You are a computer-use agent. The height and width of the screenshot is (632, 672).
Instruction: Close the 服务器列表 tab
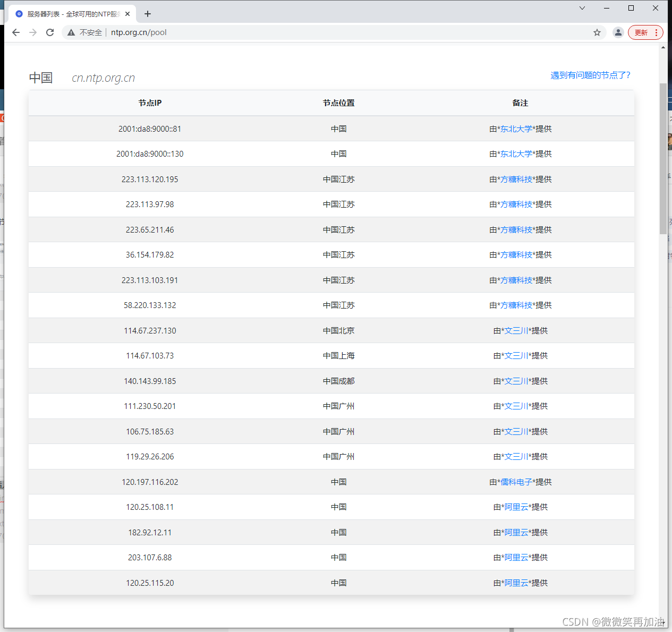127,14
